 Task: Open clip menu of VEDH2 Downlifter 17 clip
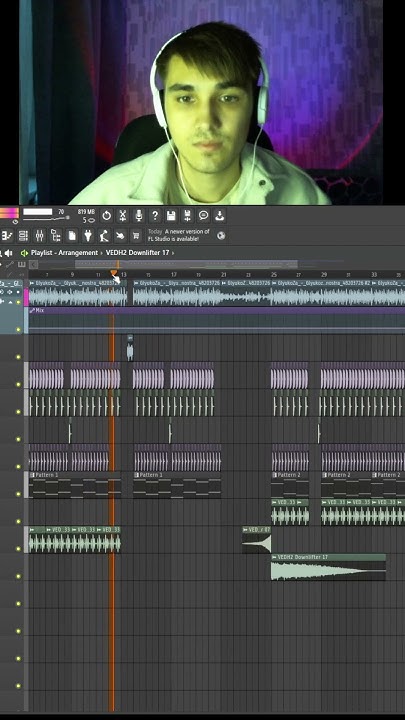pos(274,557)
